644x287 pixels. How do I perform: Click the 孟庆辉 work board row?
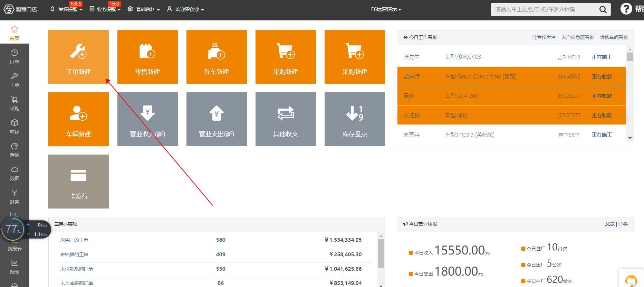[x=512, y=76]
